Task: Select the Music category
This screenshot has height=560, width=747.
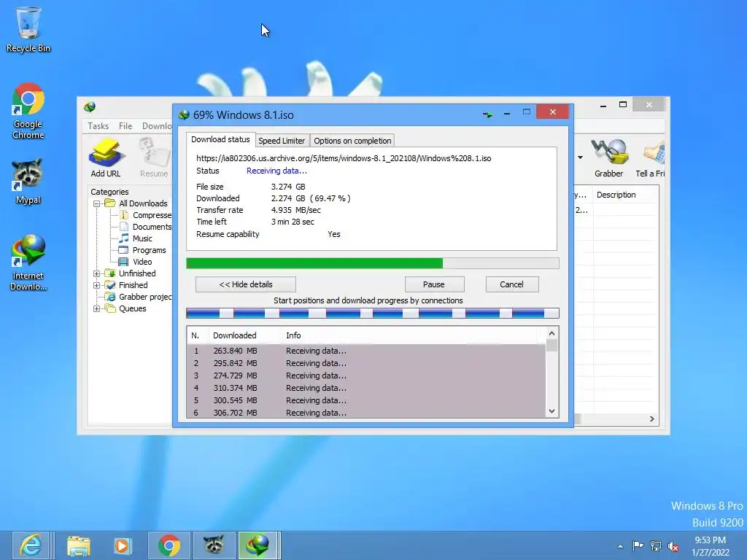Action: tap(136, 238)
